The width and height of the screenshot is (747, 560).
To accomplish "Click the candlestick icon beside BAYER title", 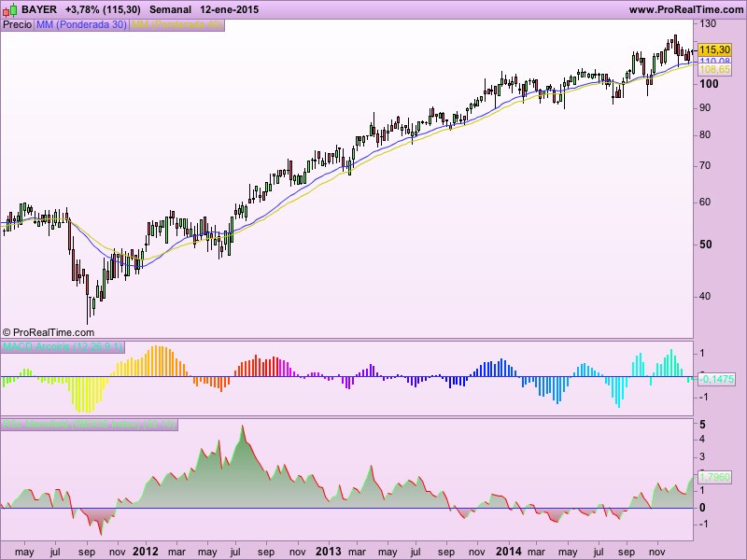I will [x=10, y=9].
